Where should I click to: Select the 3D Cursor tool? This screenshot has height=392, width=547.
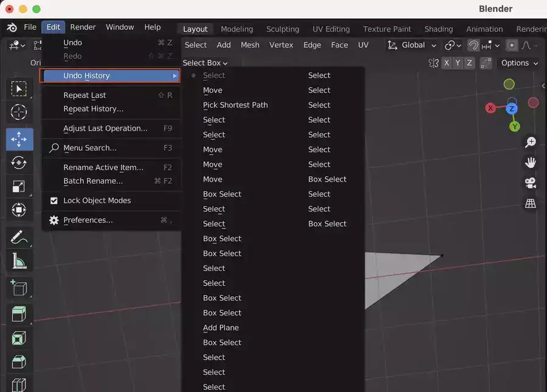tap(19, 112)
